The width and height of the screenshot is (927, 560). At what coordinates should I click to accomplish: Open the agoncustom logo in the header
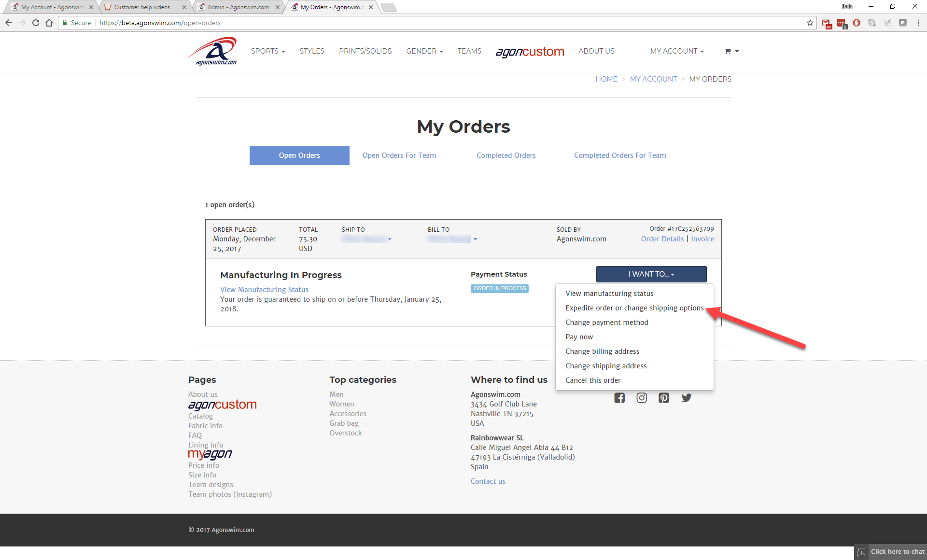530,52
